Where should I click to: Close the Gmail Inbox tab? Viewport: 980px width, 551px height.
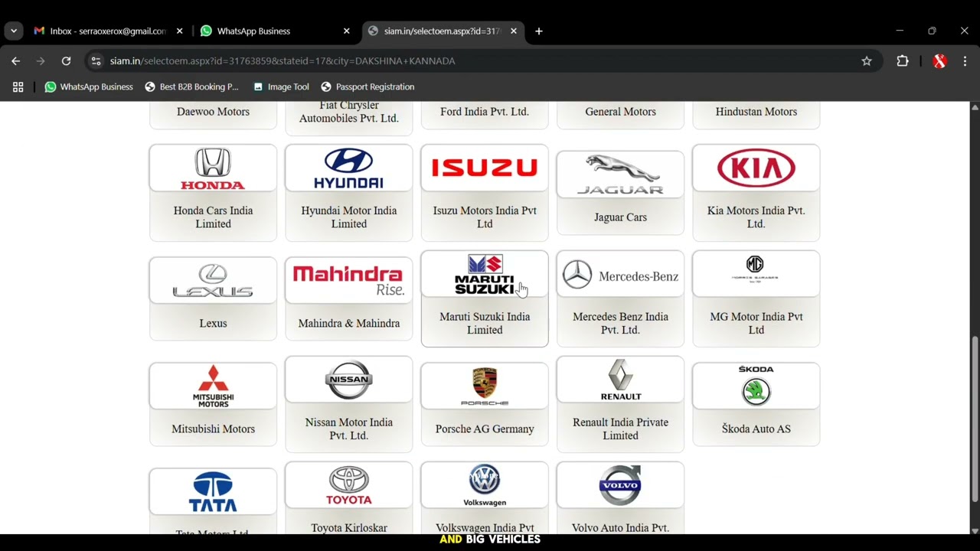[180, 31]
